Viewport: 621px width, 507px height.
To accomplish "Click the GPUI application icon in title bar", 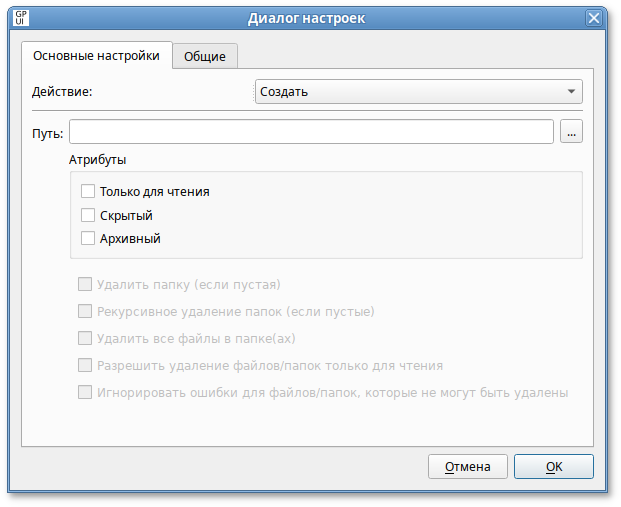I will pyautogui.click(x=21, y=18).
